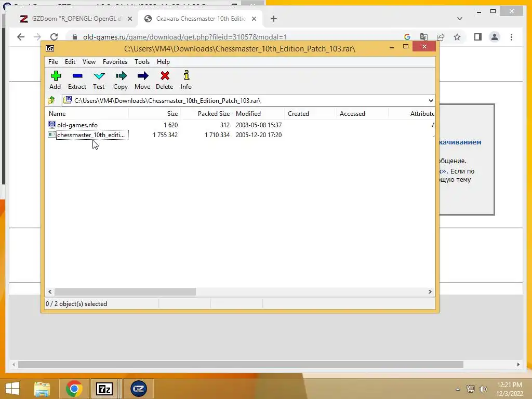This screenshot has height=399, width=532.
Task: Click the 7-Zip taskbar button
Action: click(104, 389)
